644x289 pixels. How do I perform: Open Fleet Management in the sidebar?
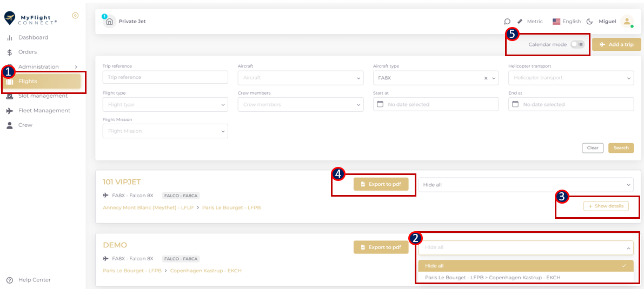click(x=44, y=111)
